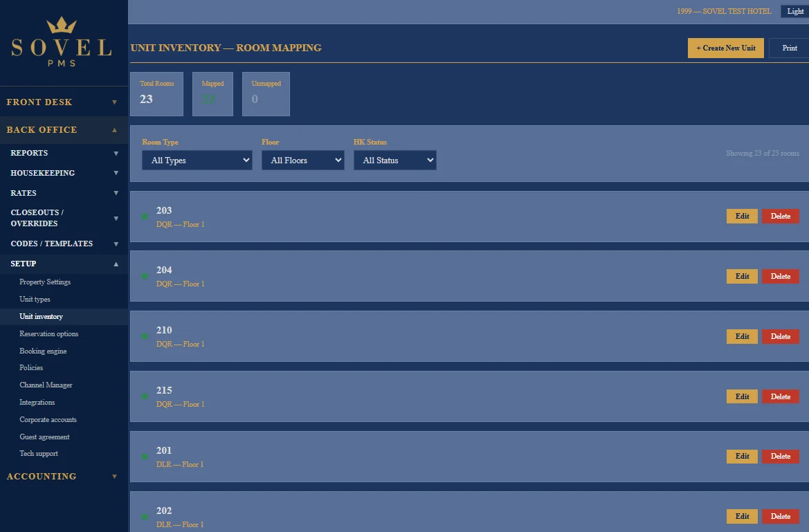This screenshot has width=809, height=532.
Task: Click room number 210 text
Action: 164,330
